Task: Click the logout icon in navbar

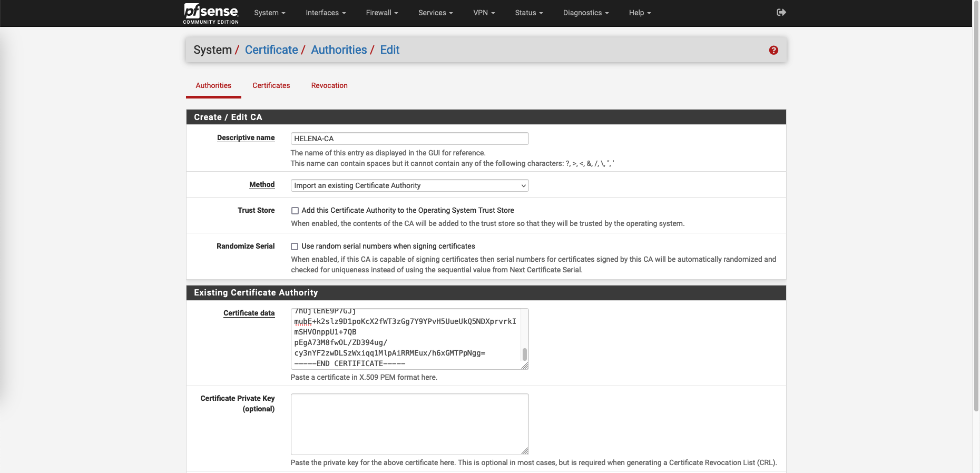Action: [781, 13]
